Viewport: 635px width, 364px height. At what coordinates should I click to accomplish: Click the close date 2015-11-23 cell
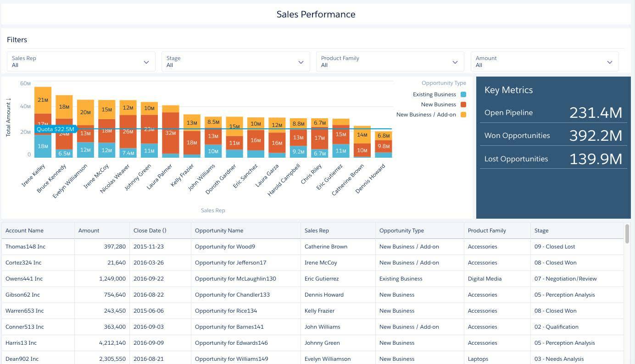coord(160,247)
